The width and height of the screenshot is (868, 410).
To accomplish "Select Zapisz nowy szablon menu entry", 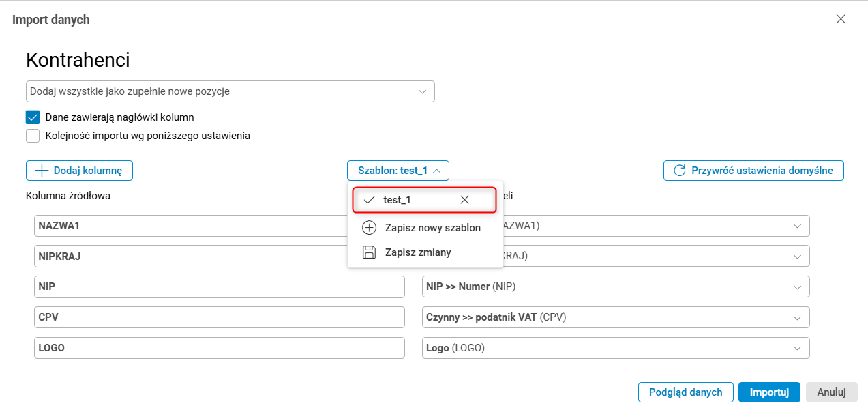I will [433, 228].
